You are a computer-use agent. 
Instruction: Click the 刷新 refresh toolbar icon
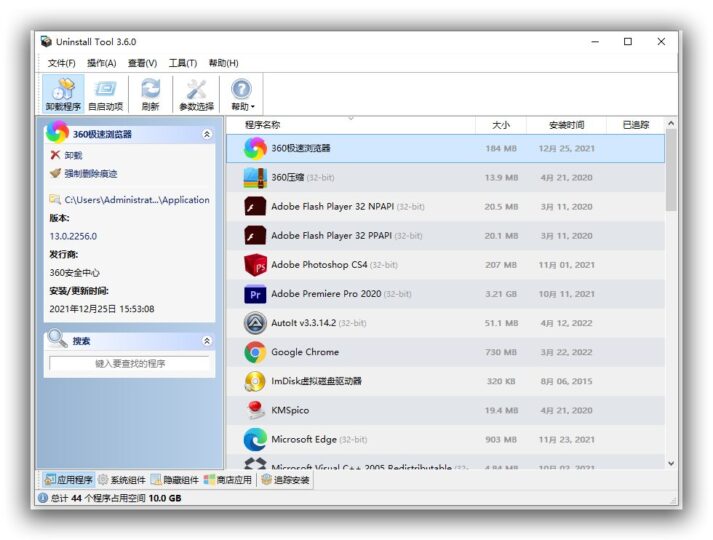click(x=150, y=94)
